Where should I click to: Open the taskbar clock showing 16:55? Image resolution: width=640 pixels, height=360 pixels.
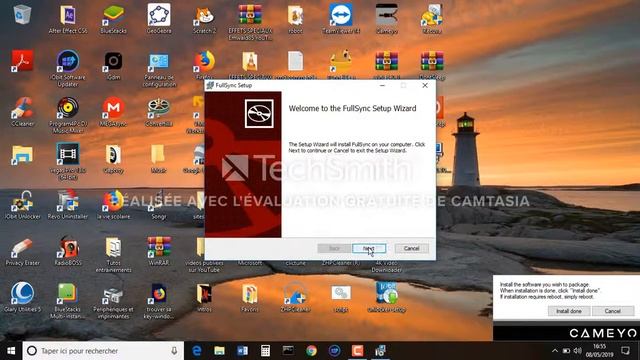599,351
